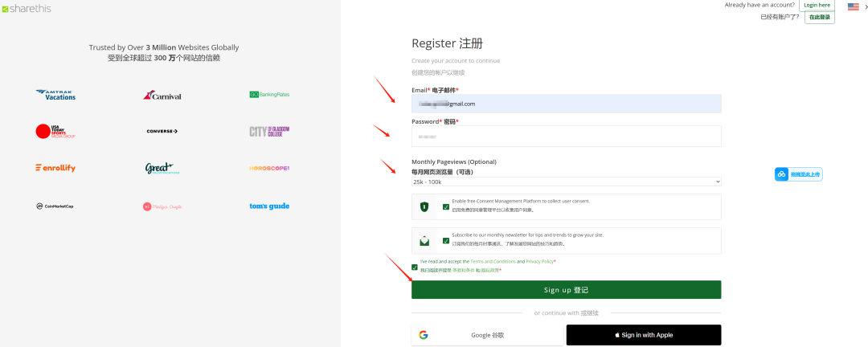
Task: Click the blue cloud upload widget
Action: coord(798,173)
